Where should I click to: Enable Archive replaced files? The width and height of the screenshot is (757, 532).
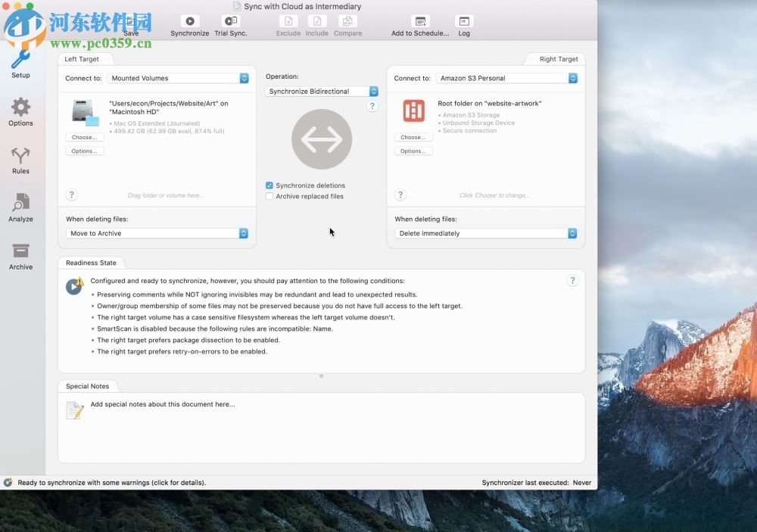pyautogui.click(x=269, y=195)
